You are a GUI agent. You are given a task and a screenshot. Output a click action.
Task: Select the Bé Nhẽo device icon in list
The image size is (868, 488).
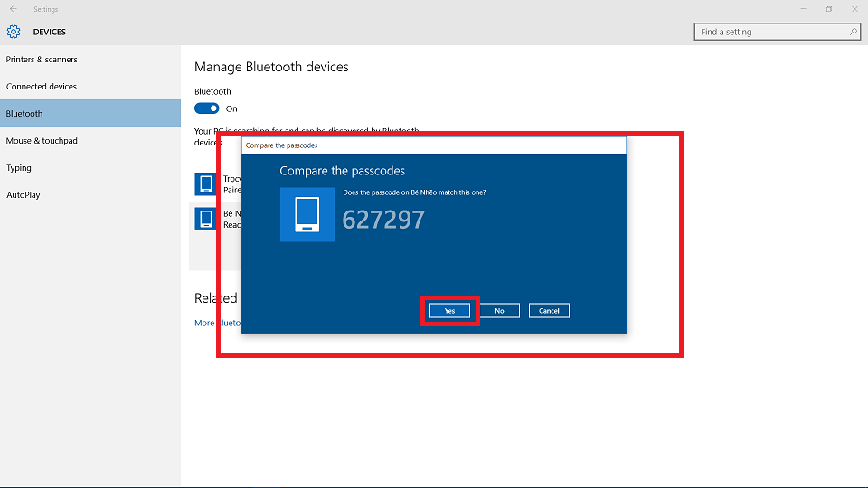205,219
